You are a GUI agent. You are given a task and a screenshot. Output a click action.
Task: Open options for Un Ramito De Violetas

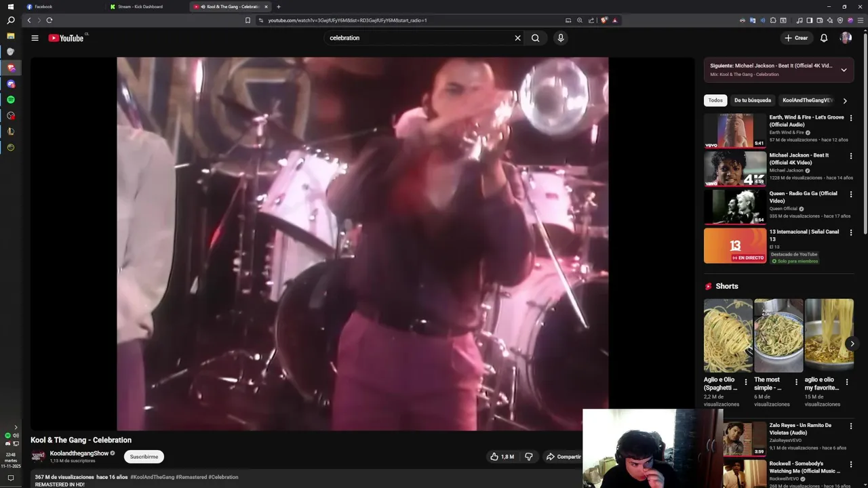pyautogui.click(x=851, y=426)
